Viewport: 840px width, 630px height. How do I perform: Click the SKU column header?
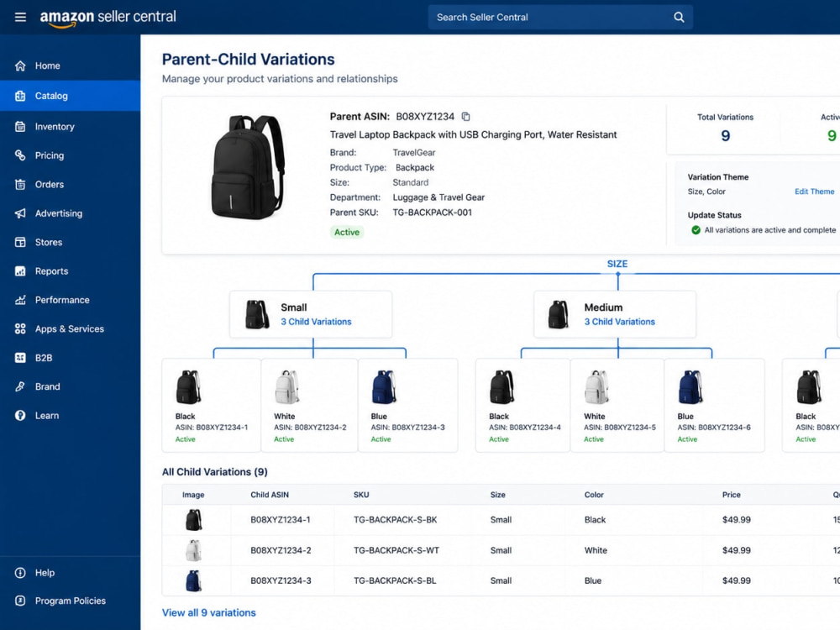361,495
